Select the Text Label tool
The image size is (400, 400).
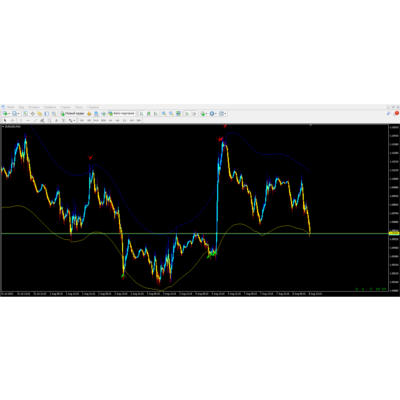click(x=63, y=120)
